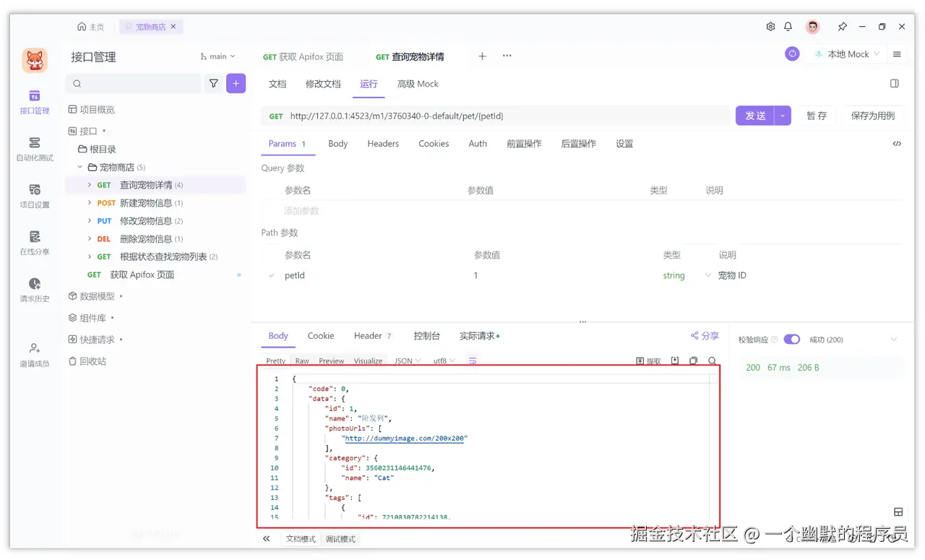Open the 发送 button dropdown arrow
Viewport: 925px width, 560px height.
(x=783, y=116)
